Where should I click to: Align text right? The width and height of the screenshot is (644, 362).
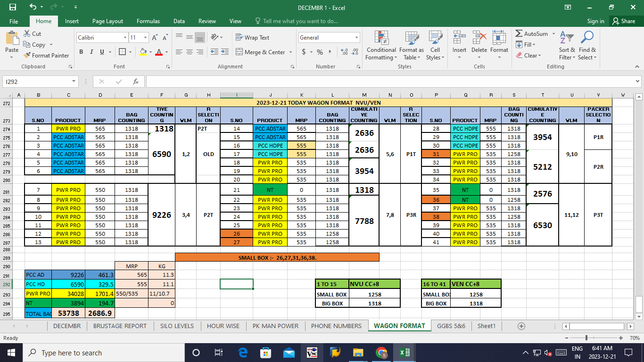(x=200, y=52)
